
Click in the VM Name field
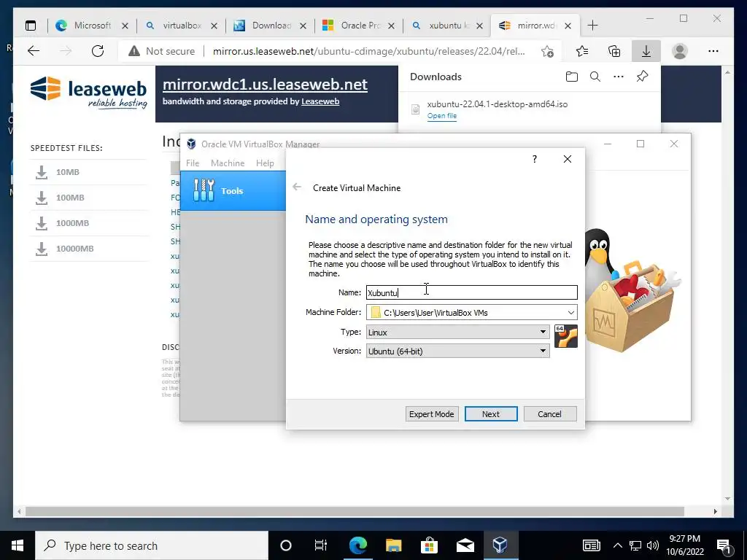[x=472, y=292]
